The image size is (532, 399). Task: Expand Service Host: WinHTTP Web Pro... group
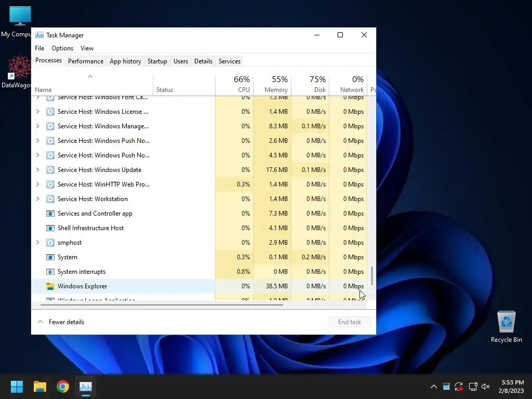[x=37, y=184]
